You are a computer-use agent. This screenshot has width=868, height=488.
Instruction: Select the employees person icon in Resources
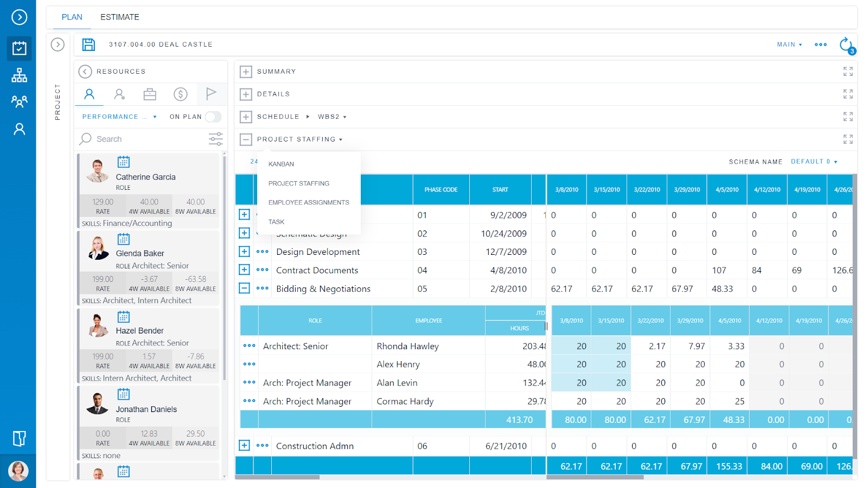pos(89,94)
